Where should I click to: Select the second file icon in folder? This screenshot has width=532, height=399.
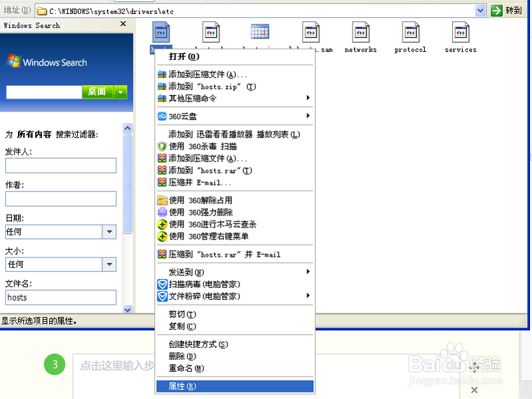[x=211, y=33]
